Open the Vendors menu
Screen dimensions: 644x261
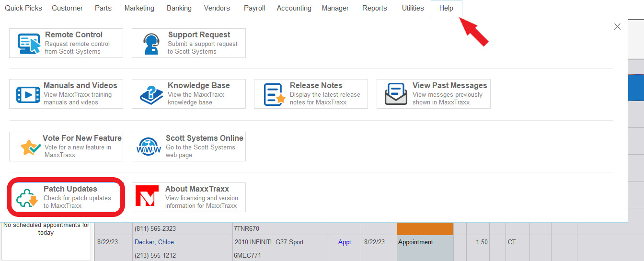pos(217,8)
